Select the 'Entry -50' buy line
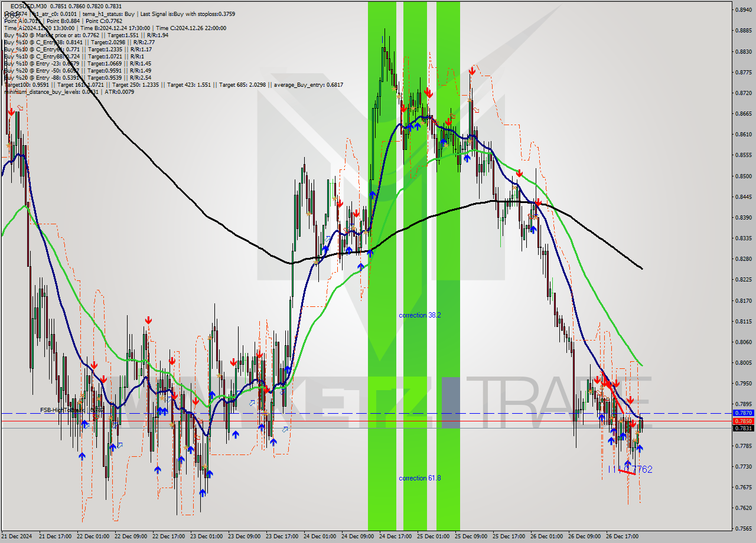The image size is (756, 543). (77, 70)
